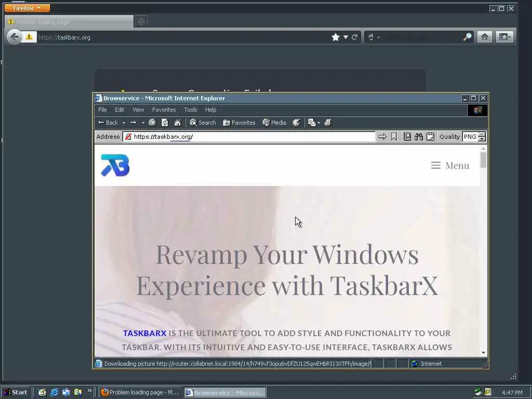Image resolution: width=532 pixels, height=399 pixels.
Task: Click scroll down arrow in Internet Explorer
Action: coord(483,353)
